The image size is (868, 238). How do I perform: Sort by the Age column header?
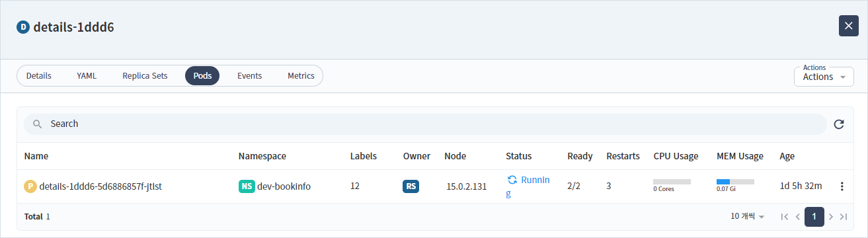[787, 156]
